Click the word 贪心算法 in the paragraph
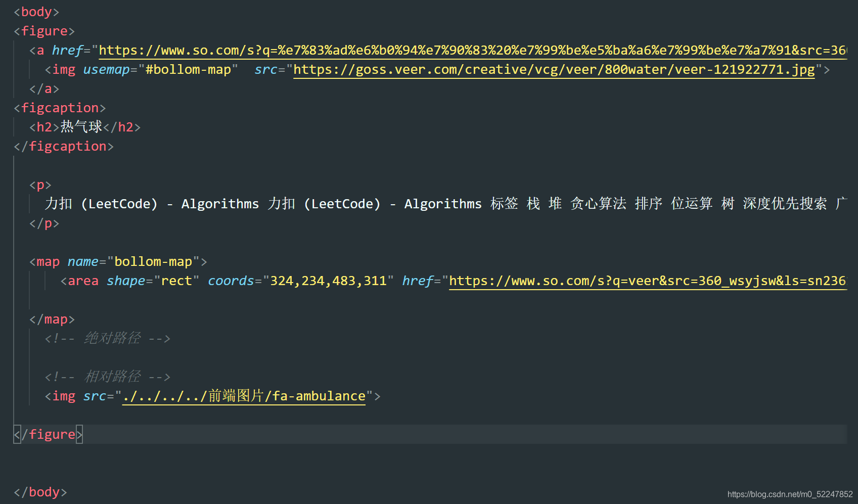Viewport: 858px width, 504px height. [599, 204]
